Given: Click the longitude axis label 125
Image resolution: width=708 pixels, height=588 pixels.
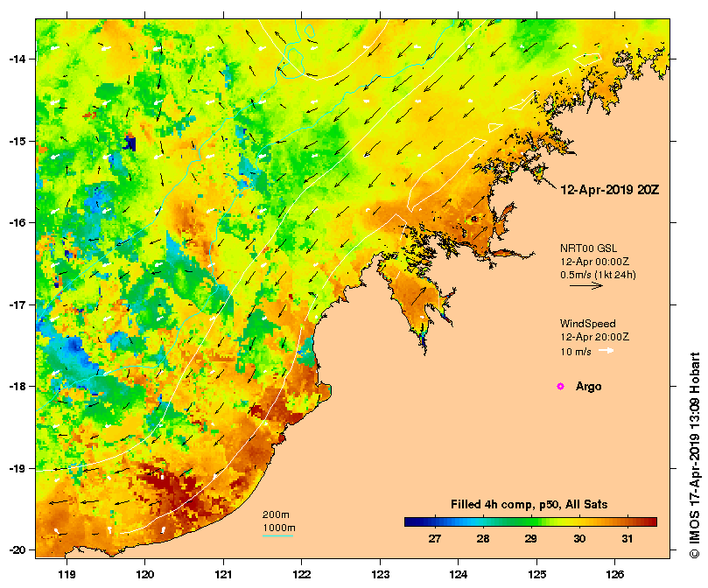Looking at the screenshot, I should coord(536,575).
